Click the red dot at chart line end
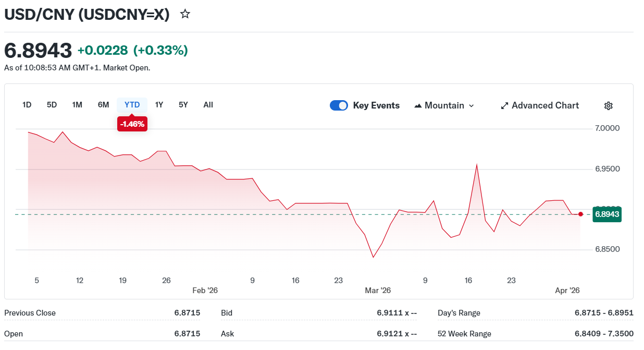The height and width of the screenshot is (350, 644). [580, 214]
